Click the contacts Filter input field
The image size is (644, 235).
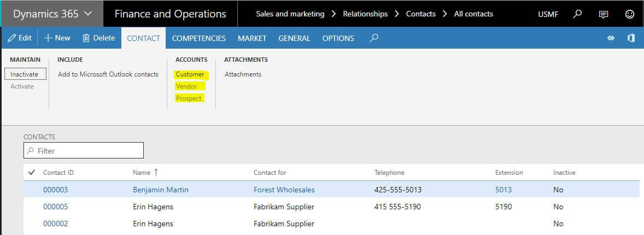pyautogui.click(x=84, y=151)
